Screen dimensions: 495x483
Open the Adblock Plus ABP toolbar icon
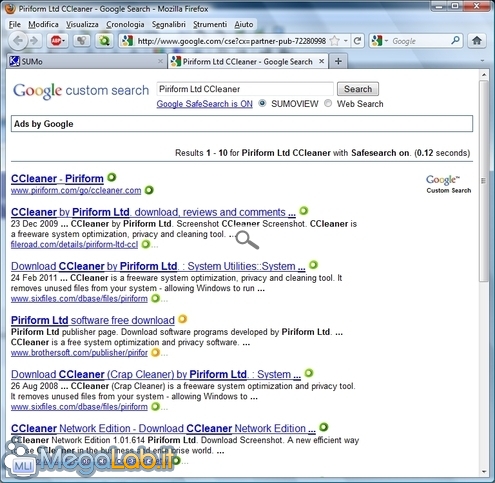click(x=57, y=41)
